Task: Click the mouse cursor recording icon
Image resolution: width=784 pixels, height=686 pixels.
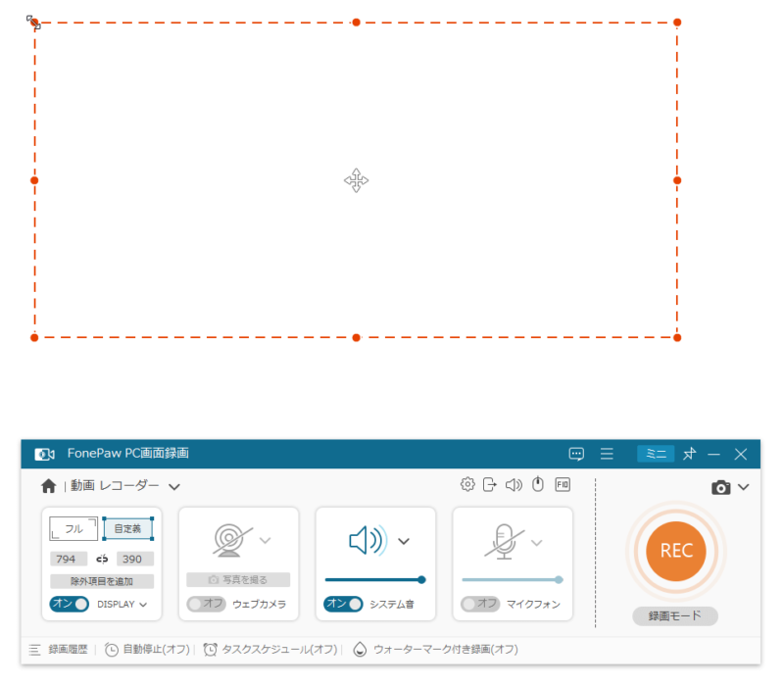Action: pos(538,484)
